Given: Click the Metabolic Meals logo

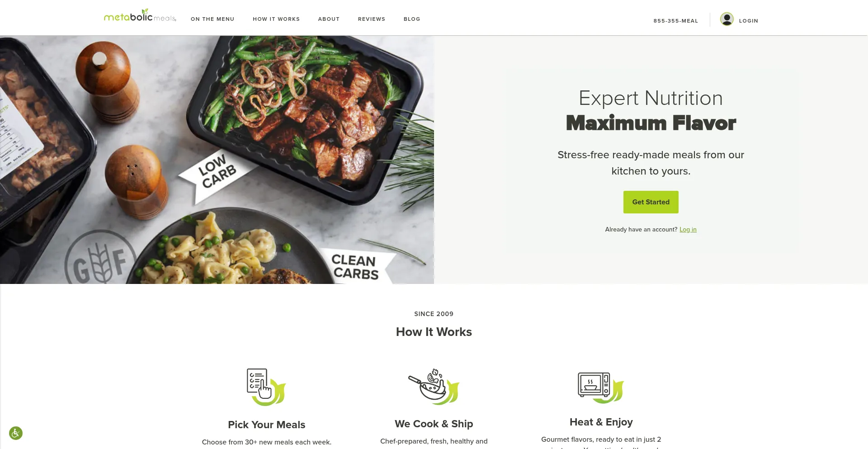Looking at the screenshot, I should (140, 16).
